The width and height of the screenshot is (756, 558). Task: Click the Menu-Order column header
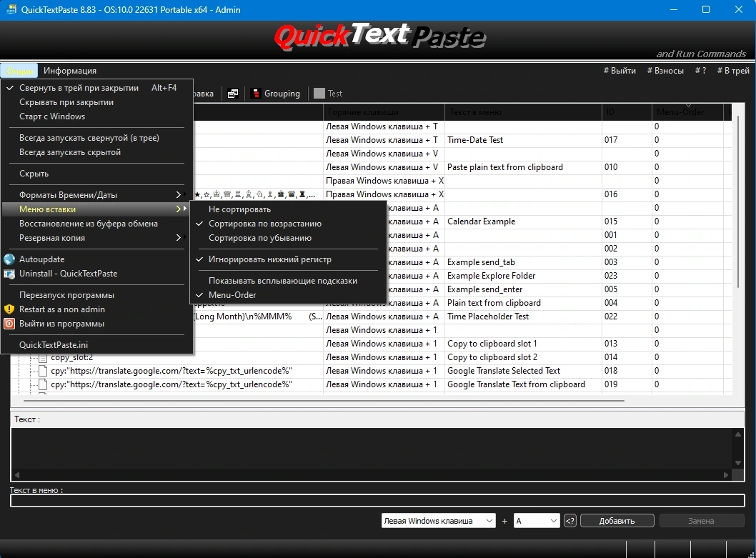point(687,112)
